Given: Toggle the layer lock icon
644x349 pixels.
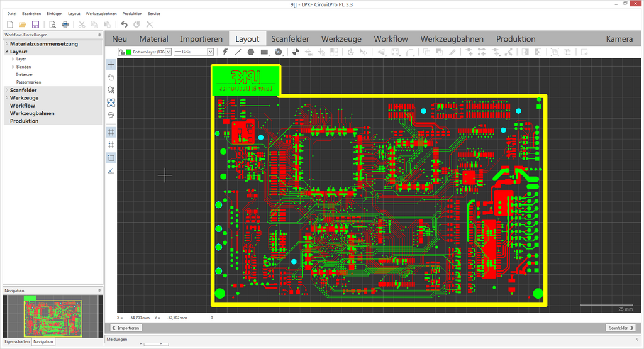Looking at the screenshot, I should (121, 52).
